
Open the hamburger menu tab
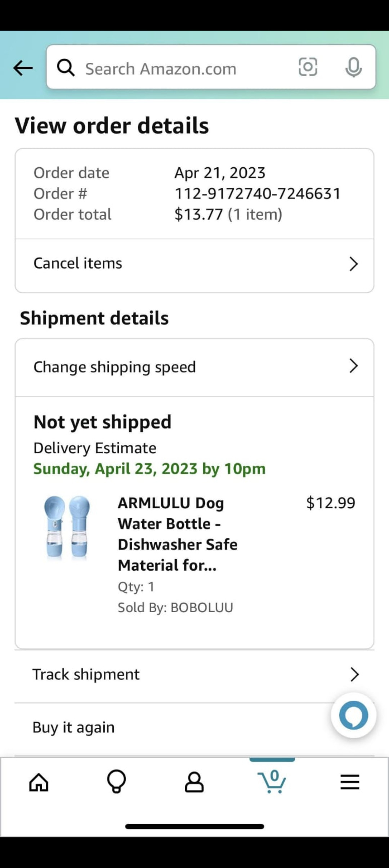[x=350, y=782]
